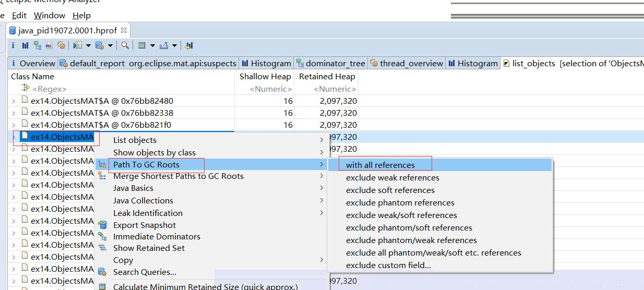Screen dimensions: 644x290
Task: Click the 2,097,320 value of row 0x76bb82480
Action: 338,101
